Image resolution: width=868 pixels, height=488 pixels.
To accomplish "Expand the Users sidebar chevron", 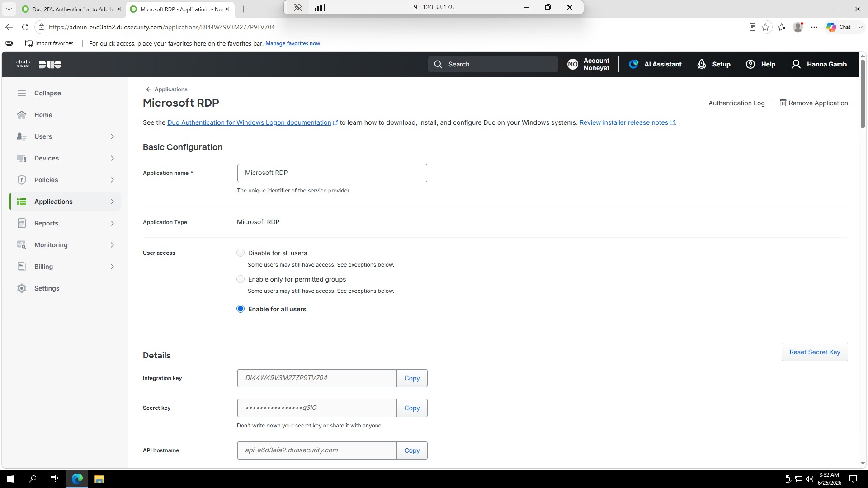I will pyautogui.click(x=112, y=136).
